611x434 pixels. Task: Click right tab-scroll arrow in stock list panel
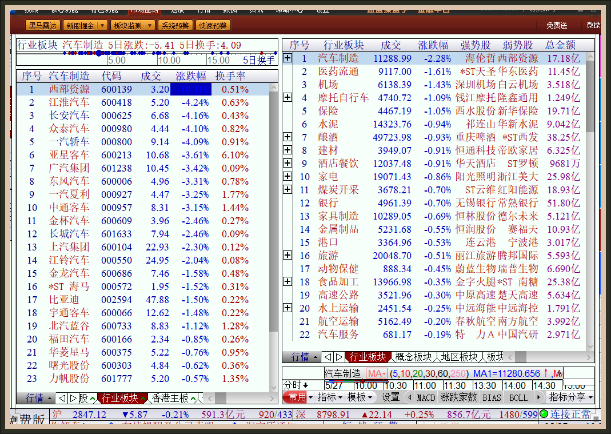click(x=73, y=398)
